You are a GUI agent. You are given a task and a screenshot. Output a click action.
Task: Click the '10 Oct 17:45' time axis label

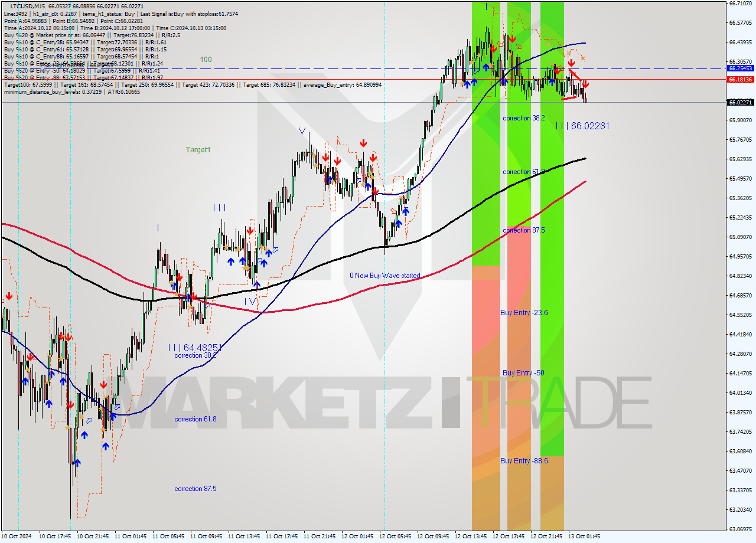pos(55,537)
